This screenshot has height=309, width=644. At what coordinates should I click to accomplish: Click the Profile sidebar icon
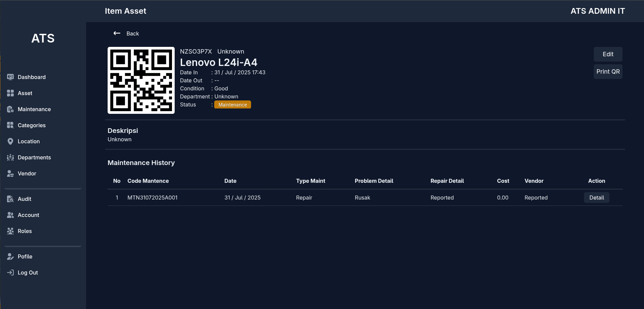click(x=10, y=256)
